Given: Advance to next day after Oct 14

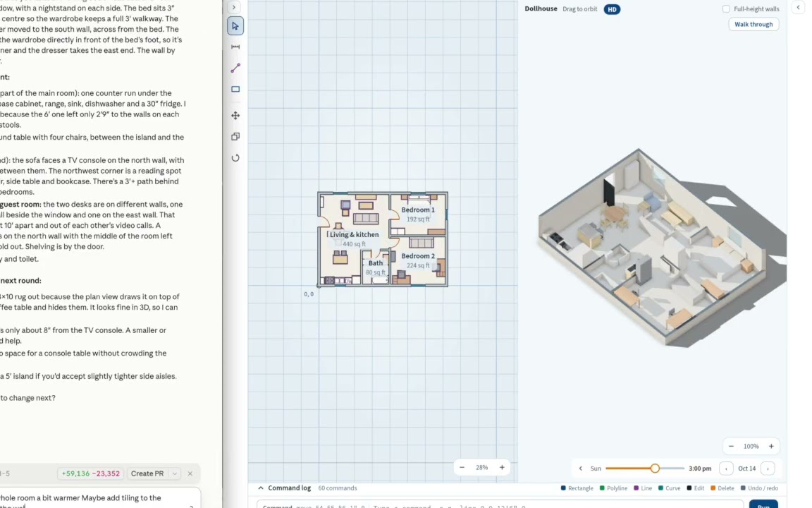Looking at the screenshot, I should click(x=768, y=468).
